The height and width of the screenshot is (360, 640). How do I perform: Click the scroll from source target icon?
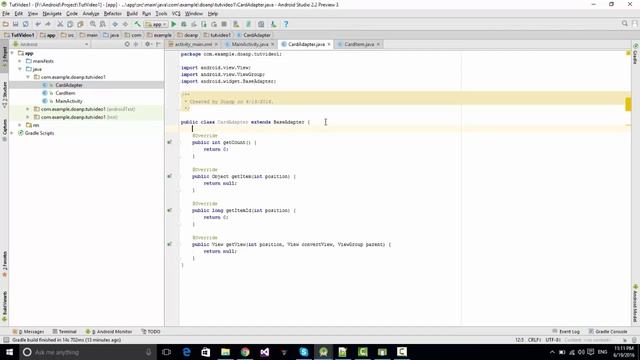(x=127, y=44)
